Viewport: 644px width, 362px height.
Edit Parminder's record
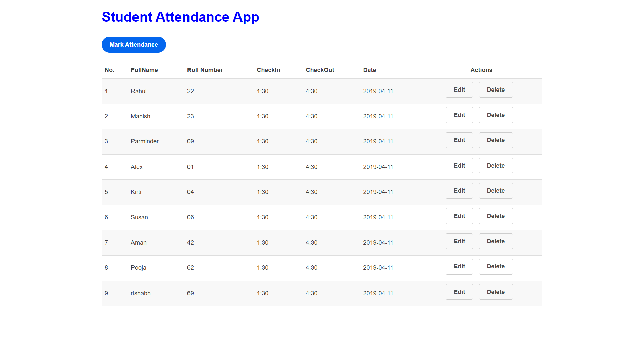click(459, 140)
